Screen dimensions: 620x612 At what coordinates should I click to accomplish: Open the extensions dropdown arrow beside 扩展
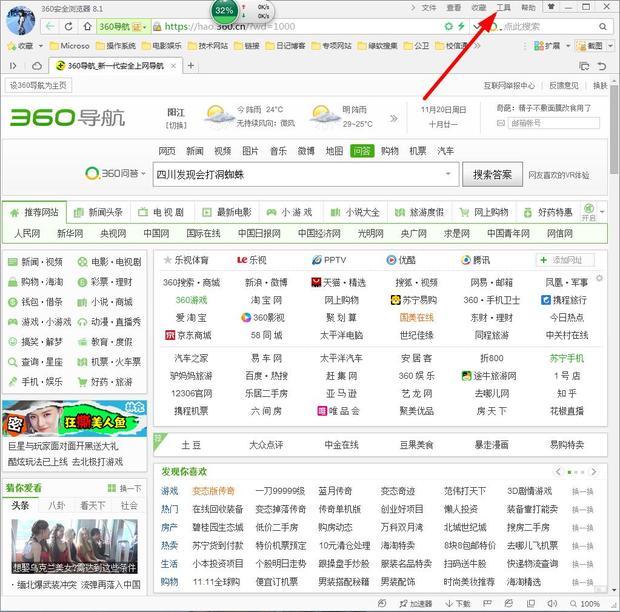coord(568,46)
